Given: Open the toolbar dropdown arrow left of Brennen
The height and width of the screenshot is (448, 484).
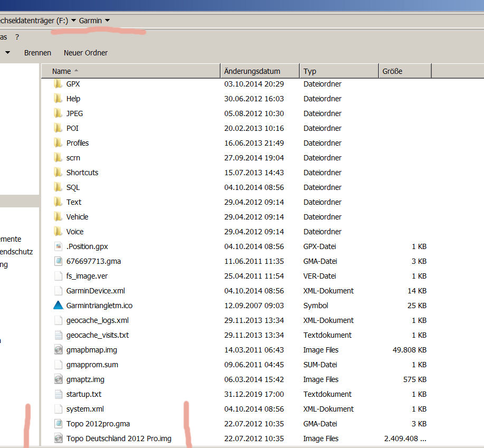Looking at the screenshot, I should tap(8, 53).
